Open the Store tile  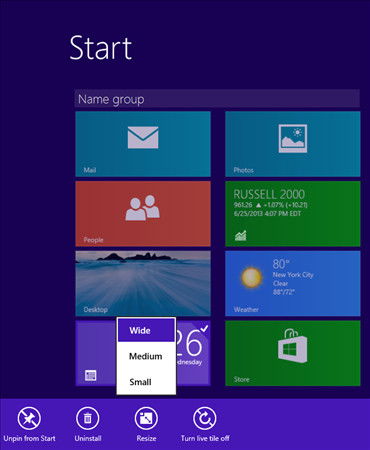[x=293, y=353]
